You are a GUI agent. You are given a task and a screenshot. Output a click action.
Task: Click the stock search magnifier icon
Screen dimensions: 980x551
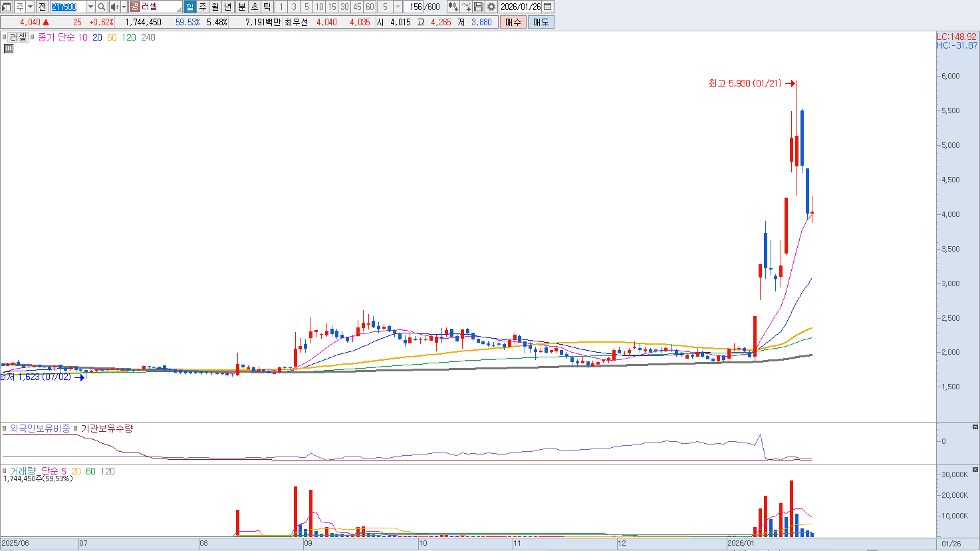102,7
